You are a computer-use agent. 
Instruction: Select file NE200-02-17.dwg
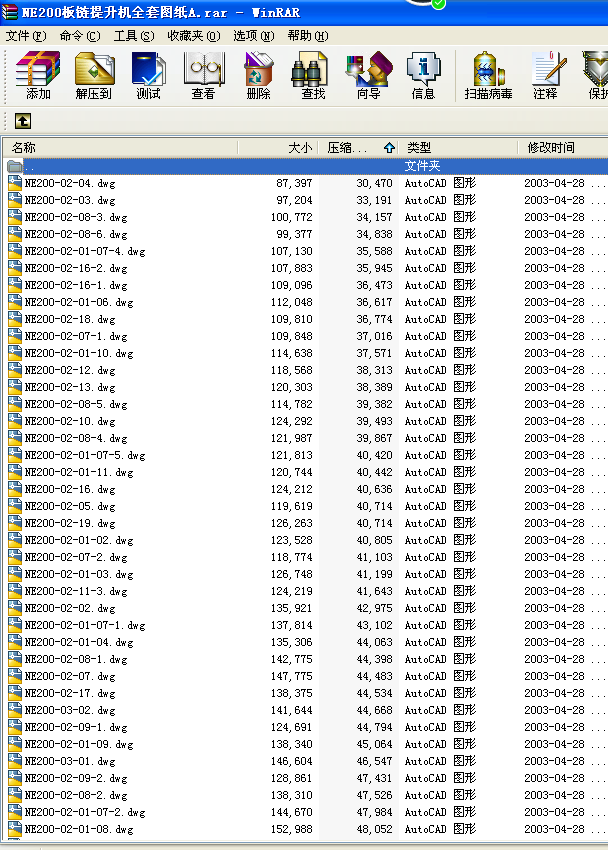coord(70,693)
